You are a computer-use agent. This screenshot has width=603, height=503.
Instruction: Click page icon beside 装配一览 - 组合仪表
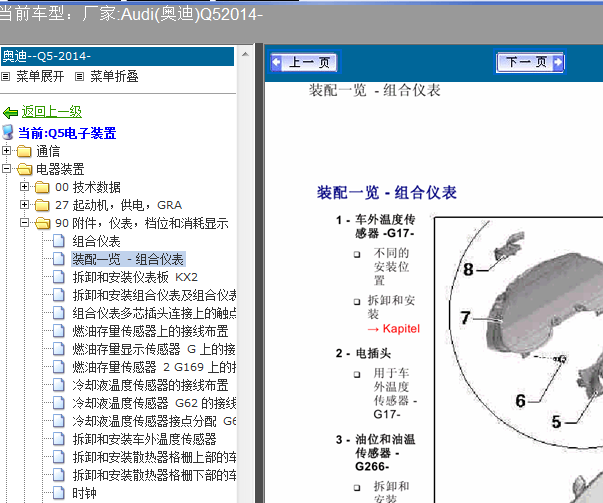pos(58,259)
